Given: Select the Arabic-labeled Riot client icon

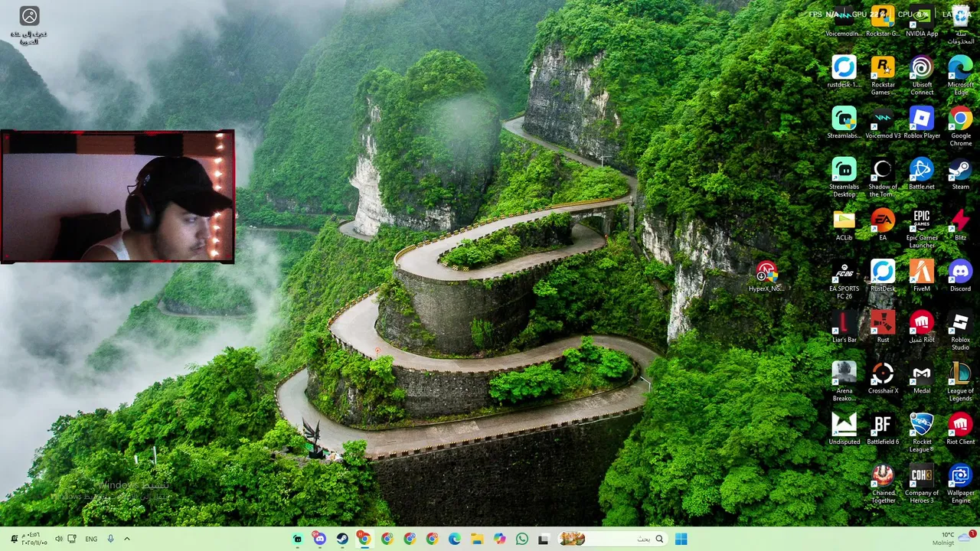Looking at the screenshot, I should [x=922, y=327].
